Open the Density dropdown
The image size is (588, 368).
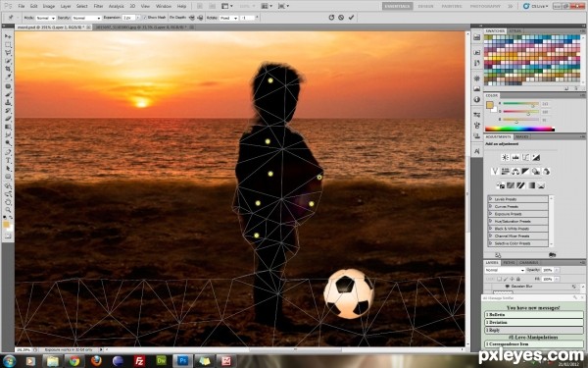(86, 18)
